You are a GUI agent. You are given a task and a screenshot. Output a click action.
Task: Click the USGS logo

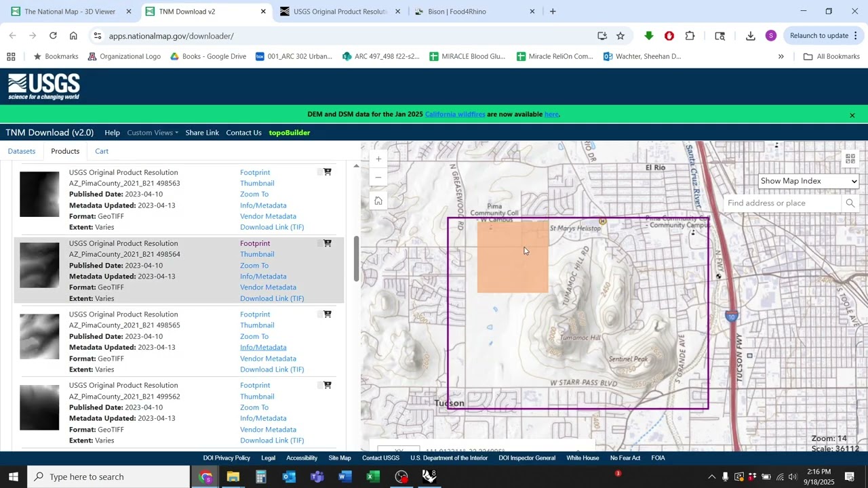coord(44,87)
